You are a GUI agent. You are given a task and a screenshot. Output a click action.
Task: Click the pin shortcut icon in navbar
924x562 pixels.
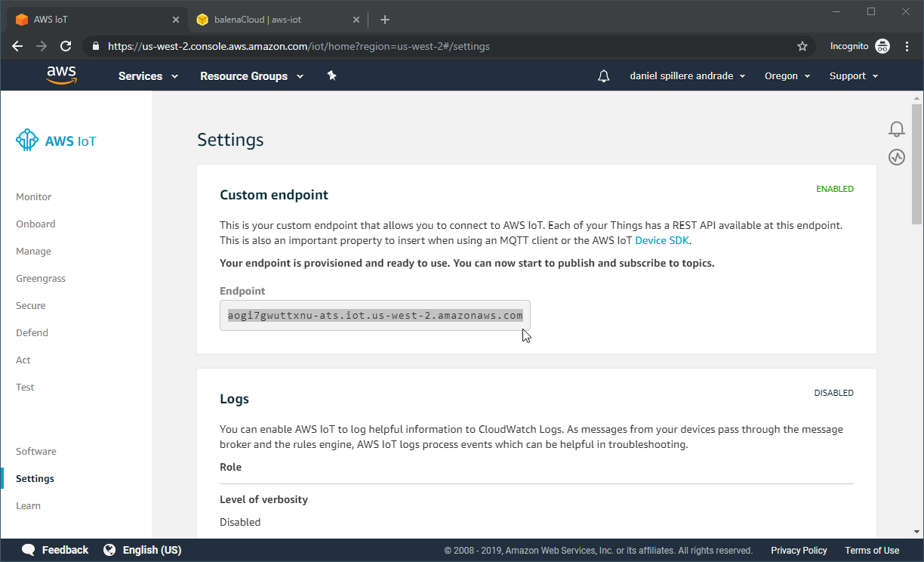click(331, 76)
